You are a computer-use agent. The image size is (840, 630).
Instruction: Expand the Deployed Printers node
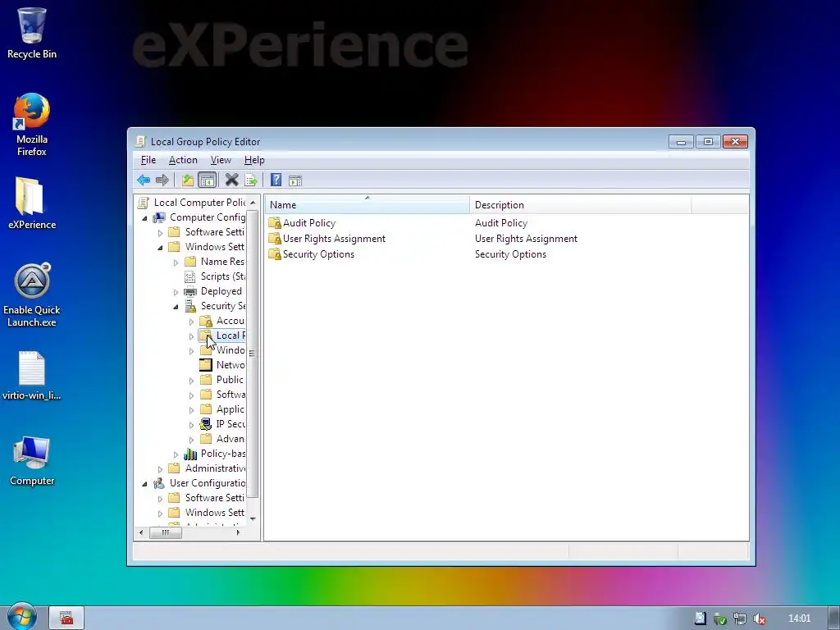(176, 292)
